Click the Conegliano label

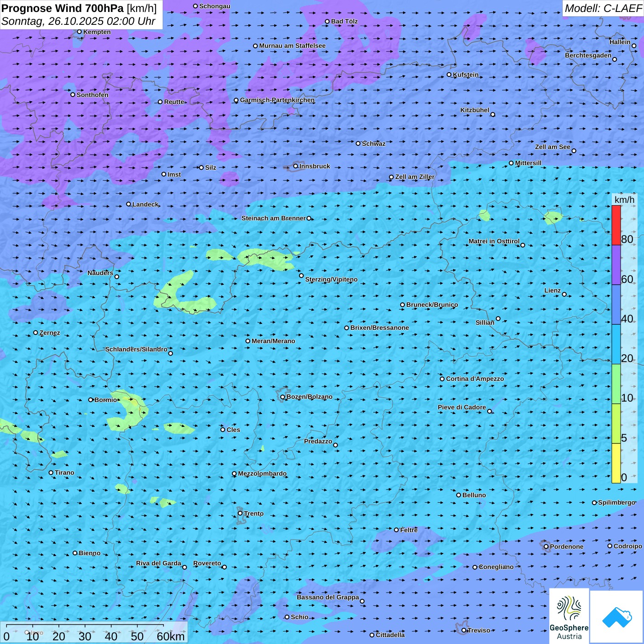pyautogui.click(x=496, y=567)
